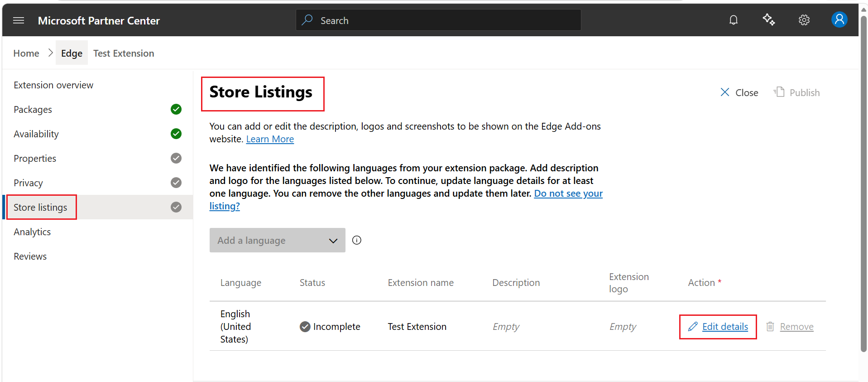The height and width of the screenshot is (382, 868).
Task: Click the Edge breadcrumb
Action: point(72,53)
